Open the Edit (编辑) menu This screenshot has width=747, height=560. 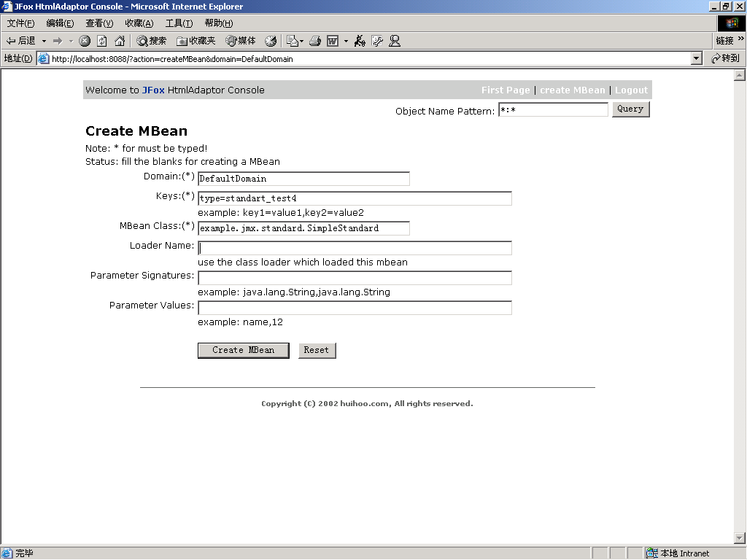pos(60,23)
